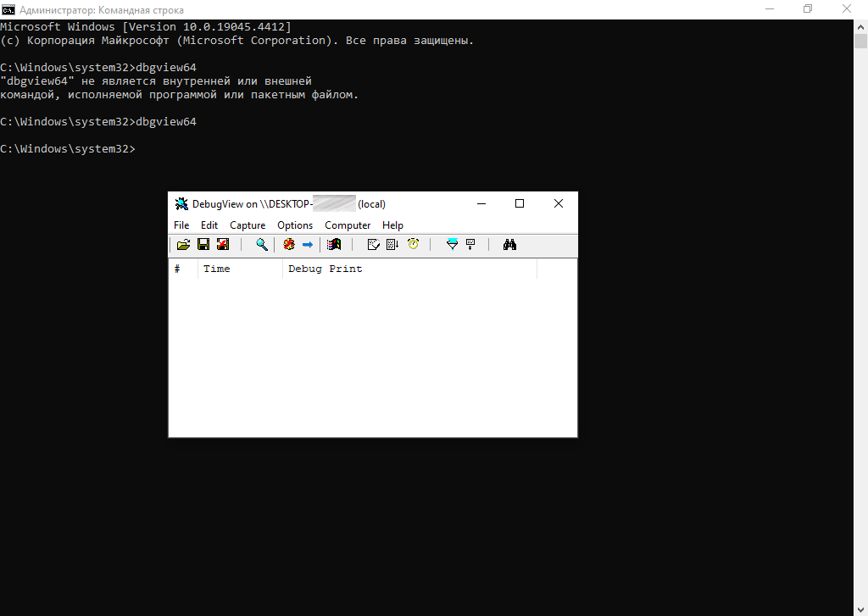
Task: Toggle capture with the magnifying glass icon
Action: [x=262, y=245]
